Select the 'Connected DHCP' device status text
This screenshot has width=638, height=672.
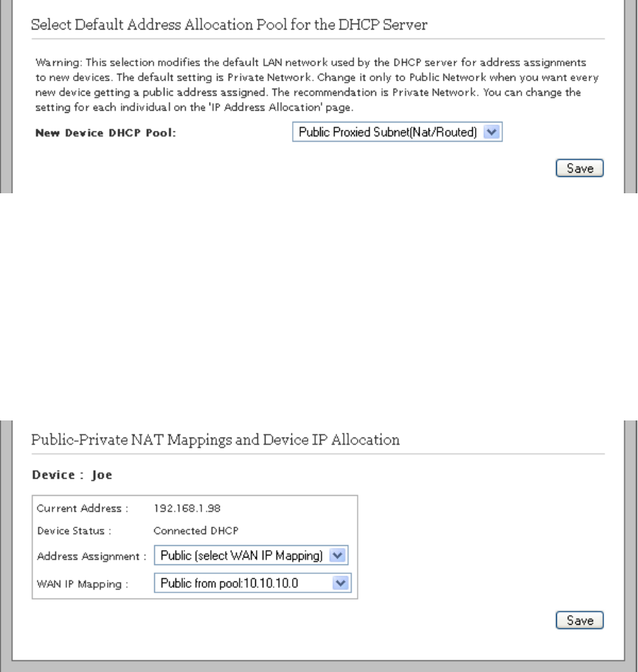(x=195, y=530)
